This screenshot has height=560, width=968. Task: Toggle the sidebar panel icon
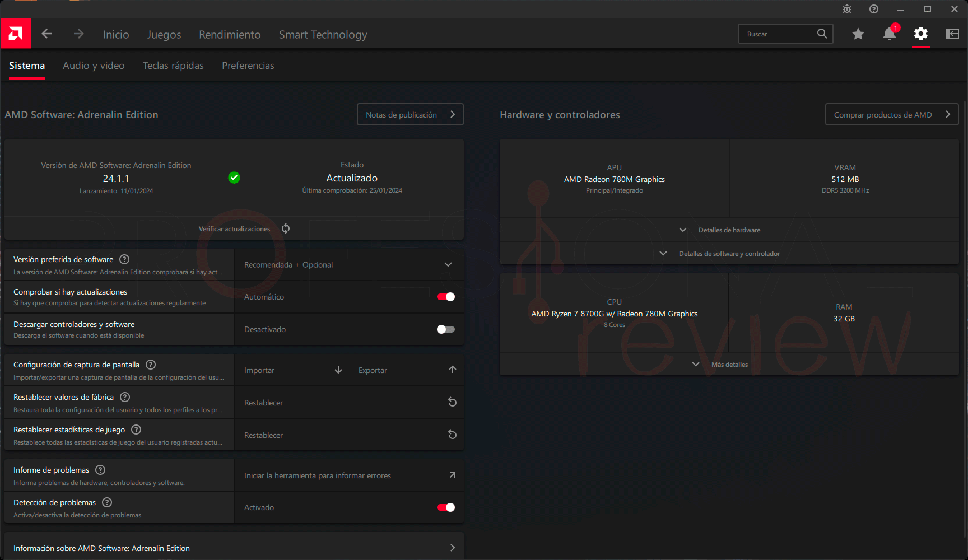[952, 34]
